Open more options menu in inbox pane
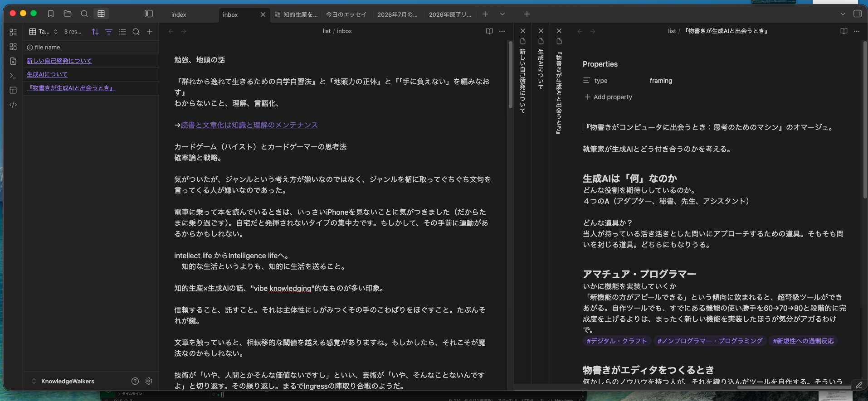Image resolution: width=868 pixels, height=401 pixels. coord(502,31)
